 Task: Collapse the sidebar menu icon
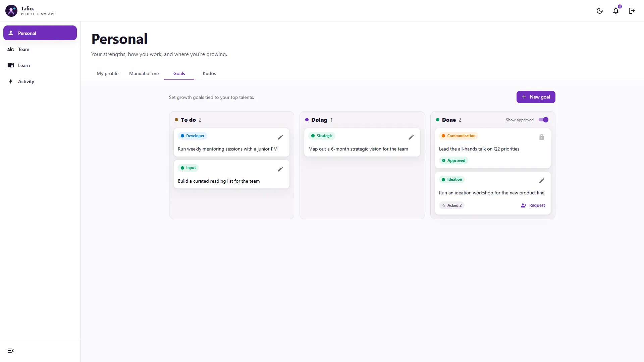(11, 351)
